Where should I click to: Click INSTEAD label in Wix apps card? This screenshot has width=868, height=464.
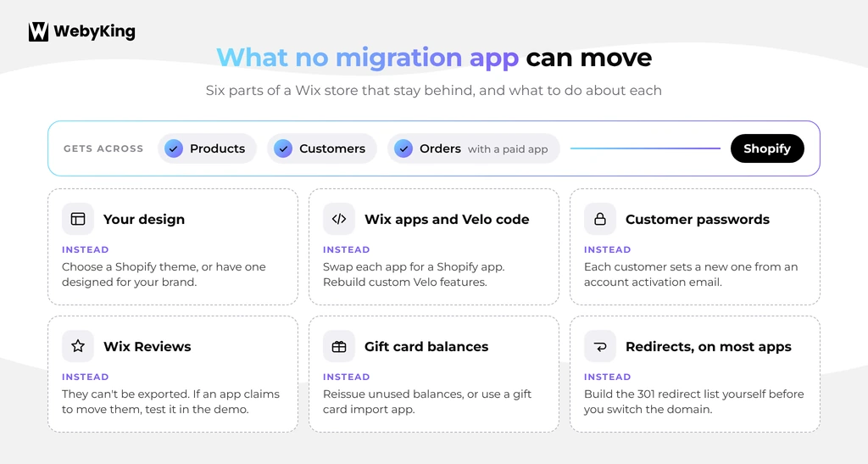pos(347,249)
